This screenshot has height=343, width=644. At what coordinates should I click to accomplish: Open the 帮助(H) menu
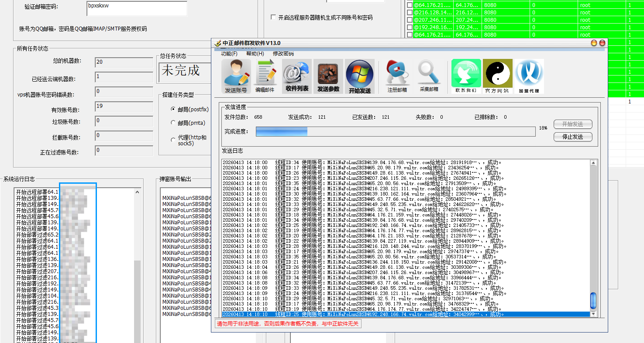click(x=255, y=54)
